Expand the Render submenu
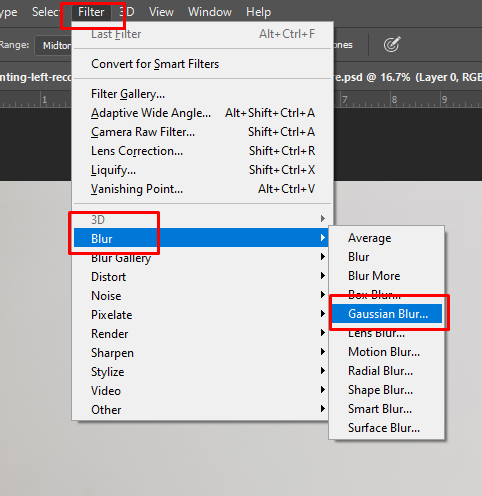 (x=201, y=334)
